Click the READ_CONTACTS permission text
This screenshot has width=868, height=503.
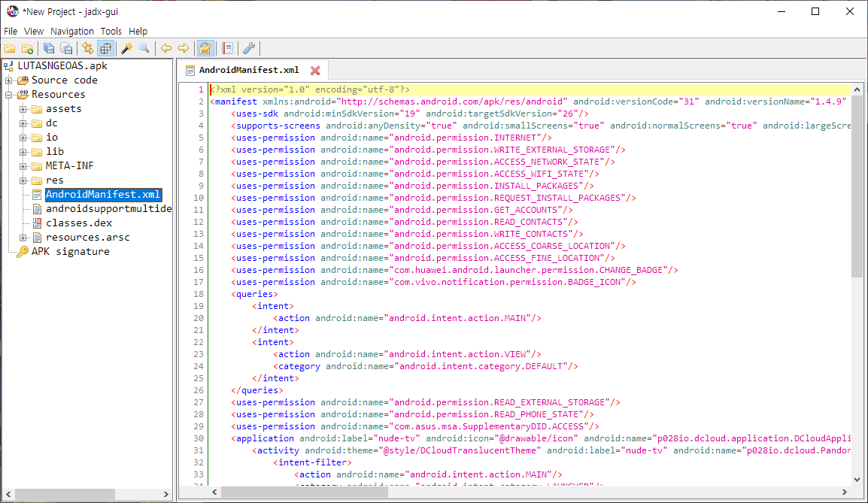(481, 222)
